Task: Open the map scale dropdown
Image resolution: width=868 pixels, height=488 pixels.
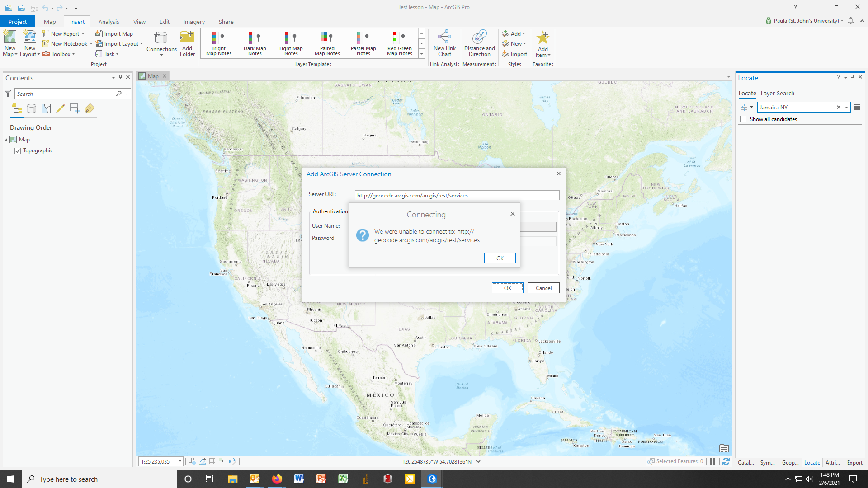Action: [180, 461]
